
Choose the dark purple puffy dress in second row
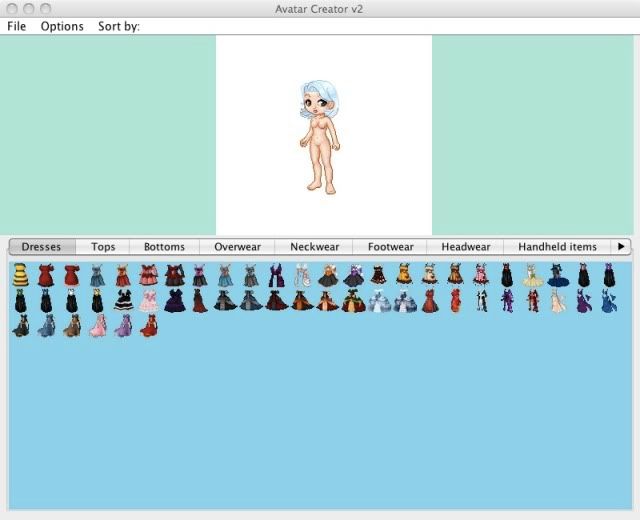click(175, 301)
